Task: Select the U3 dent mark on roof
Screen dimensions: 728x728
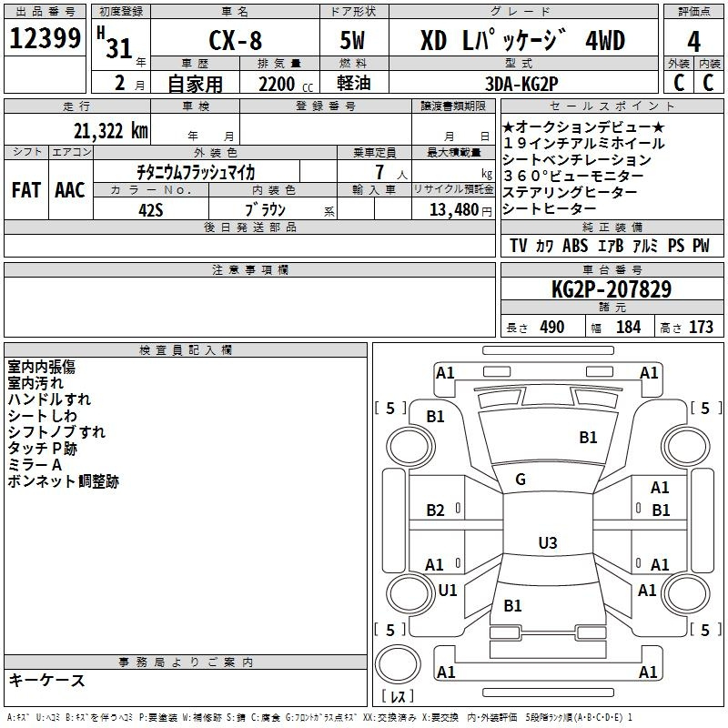Action: [x=547, y=543]
